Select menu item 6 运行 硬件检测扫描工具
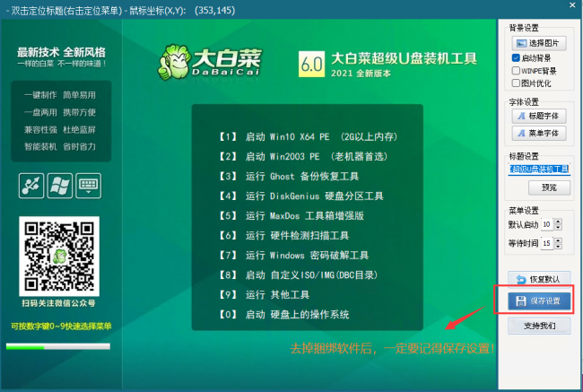The image size is (583, 392). (x=283, y=235)
